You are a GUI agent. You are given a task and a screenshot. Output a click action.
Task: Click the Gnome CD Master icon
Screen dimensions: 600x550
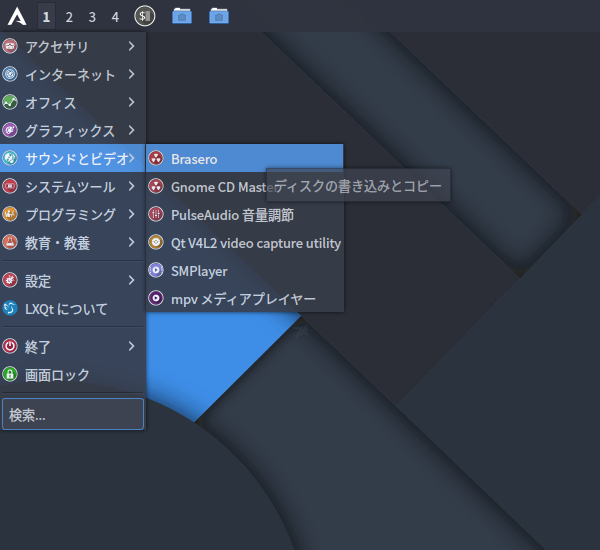(156, 186)
